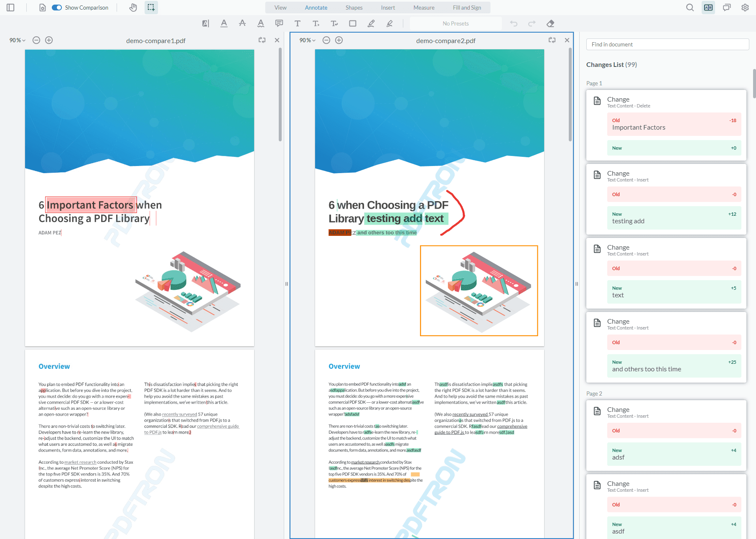The image size is (756, 539).
Task: Select the "Important Factors" deleted change card
Action: point(666,125)
